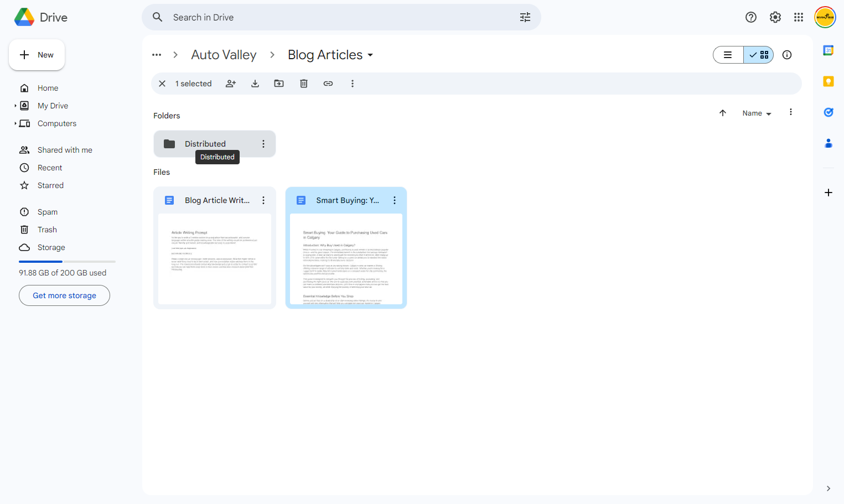
Task: Open more options for Blog Article Writing file
Action: (x=263, y=200)
